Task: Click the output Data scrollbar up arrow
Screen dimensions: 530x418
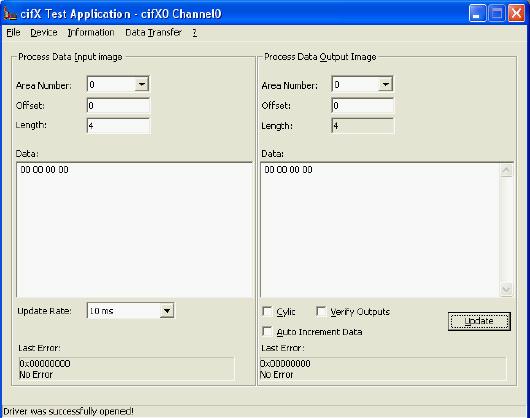Action: click(506, 170)
